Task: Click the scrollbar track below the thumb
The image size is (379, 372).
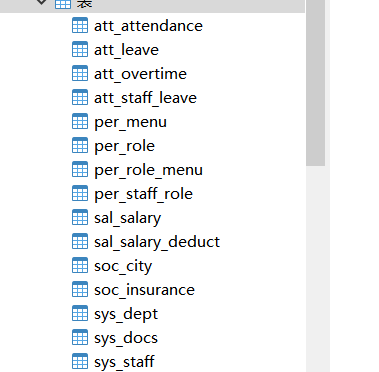Action: pyautogui.click(x=315, y=269)
